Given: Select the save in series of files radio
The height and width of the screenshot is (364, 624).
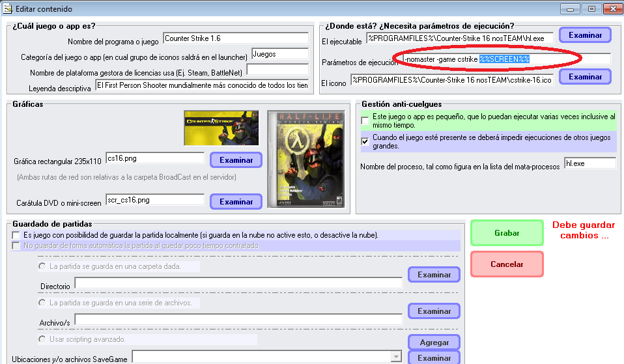Looking at the screenshot, I should point(42,303).
